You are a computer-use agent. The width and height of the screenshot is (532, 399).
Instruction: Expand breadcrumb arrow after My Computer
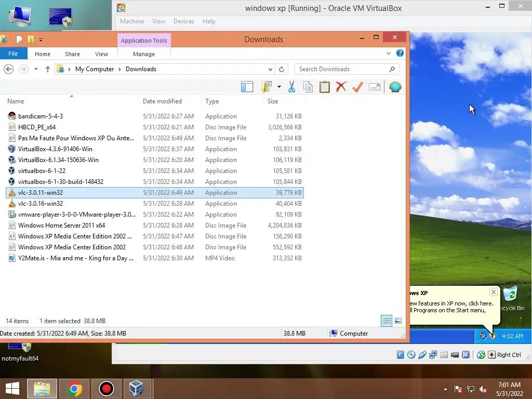[x=120, y=69]
